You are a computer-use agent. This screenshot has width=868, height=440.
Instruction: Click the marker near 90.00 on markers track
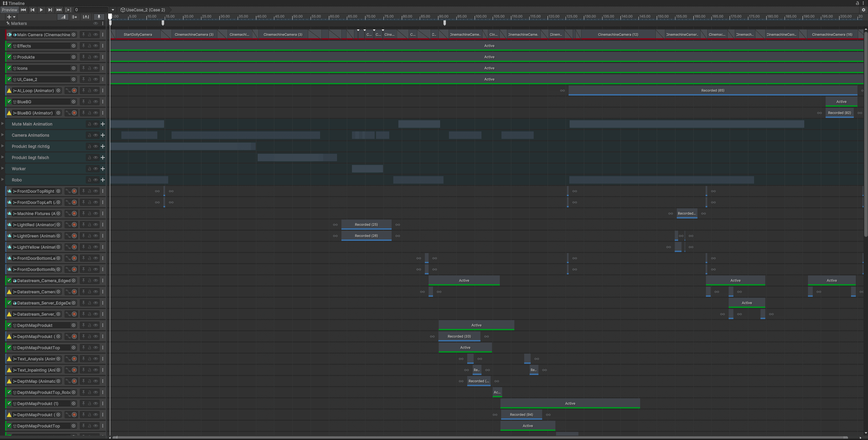(445, 23)
